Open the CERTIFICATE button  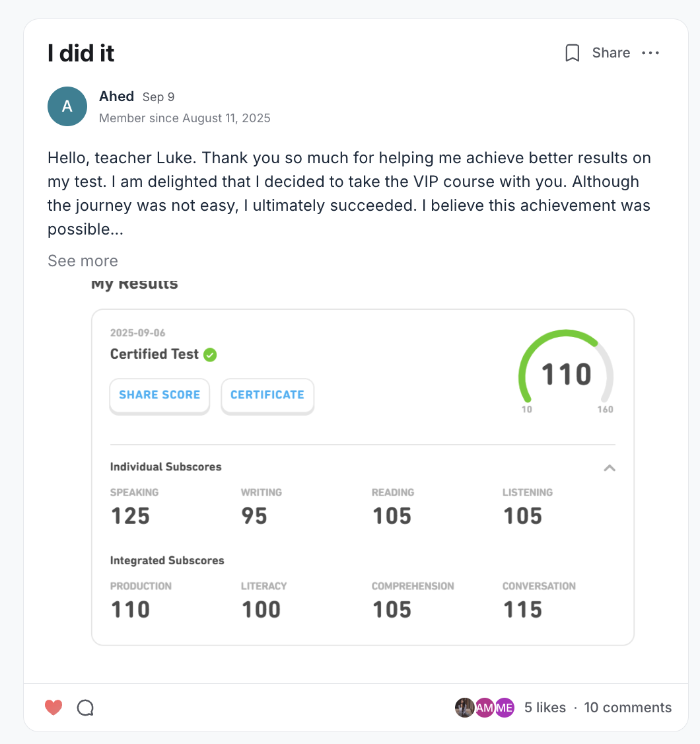[x=267, y=395]
